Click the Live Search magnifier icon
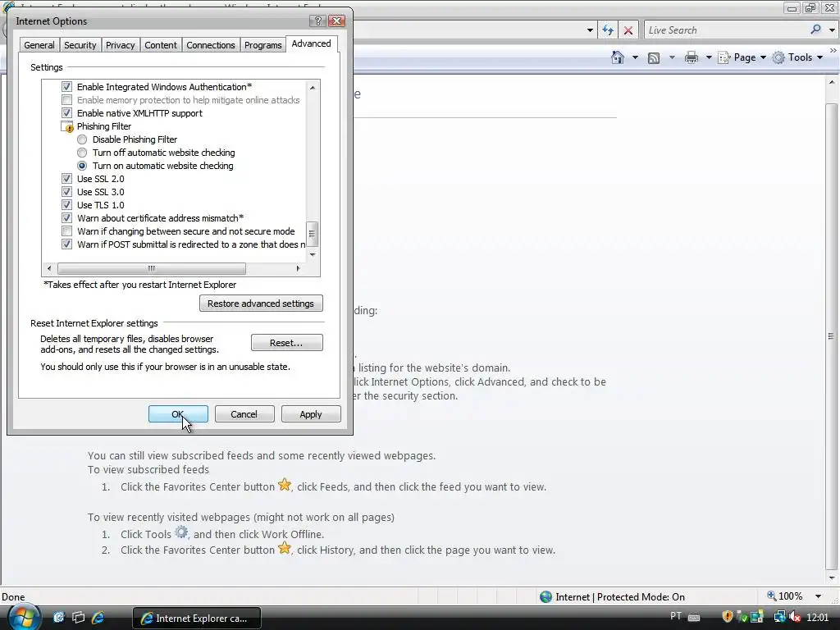The height and width of the screenshot is (630, 840). (815, 30)
